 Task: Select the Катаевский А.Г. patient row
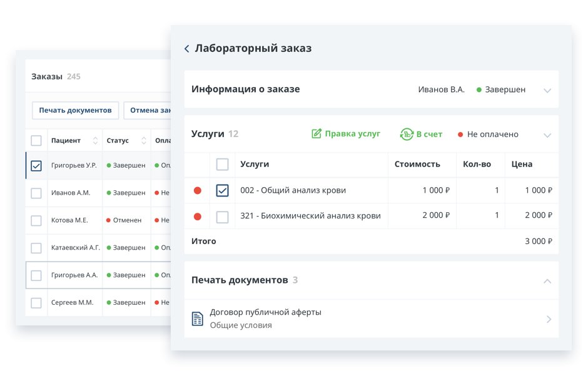(75, 248)
